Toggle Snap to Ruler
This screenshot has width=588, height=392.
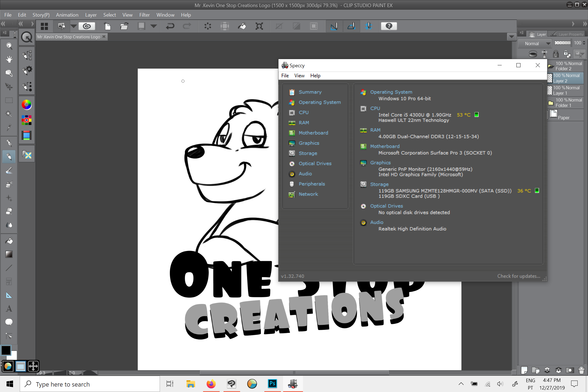(x=334, y=26)
